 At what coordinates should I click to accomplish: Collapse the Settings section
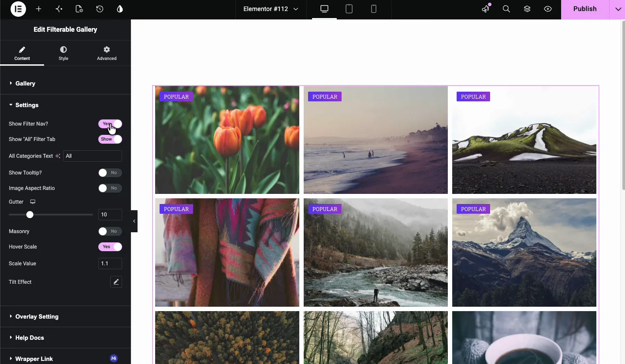pos(65,105)
